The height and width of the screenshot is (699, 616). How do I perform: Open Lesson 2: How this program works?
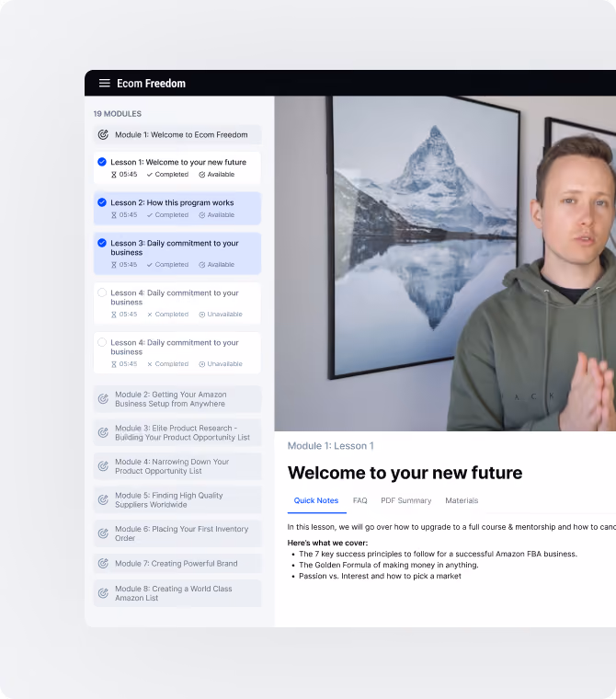point(177,208)
